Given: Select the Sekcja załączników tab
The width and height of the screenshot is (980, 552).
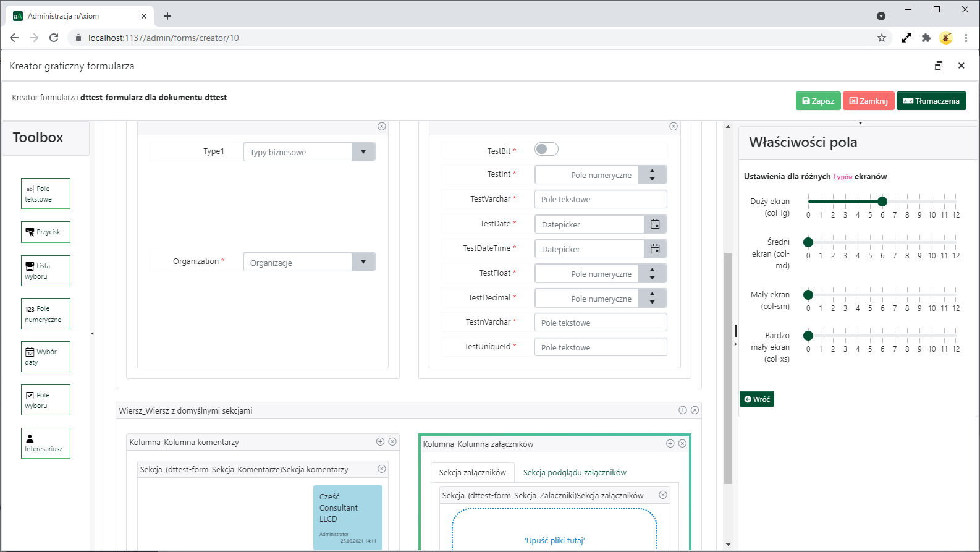Looking at the screenshot, I should [472, 473].
